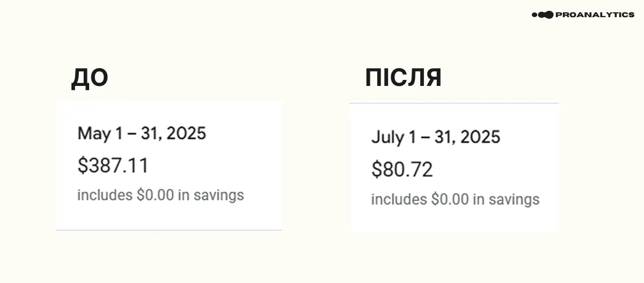Click "includes $0.00 in savings" under $387.11
The image size is (644, 283).
point(160,195)
